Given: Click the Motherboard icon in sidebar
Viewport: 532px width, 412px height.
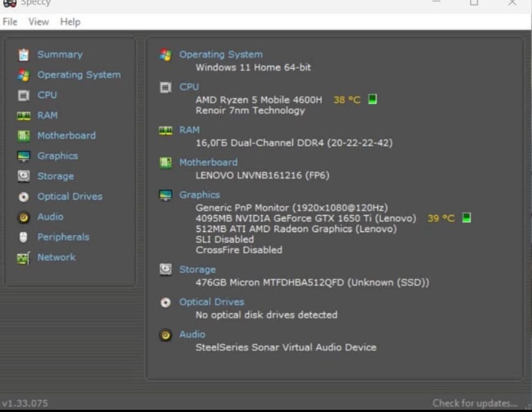Looking at the screenshot, I should (23, 136).
